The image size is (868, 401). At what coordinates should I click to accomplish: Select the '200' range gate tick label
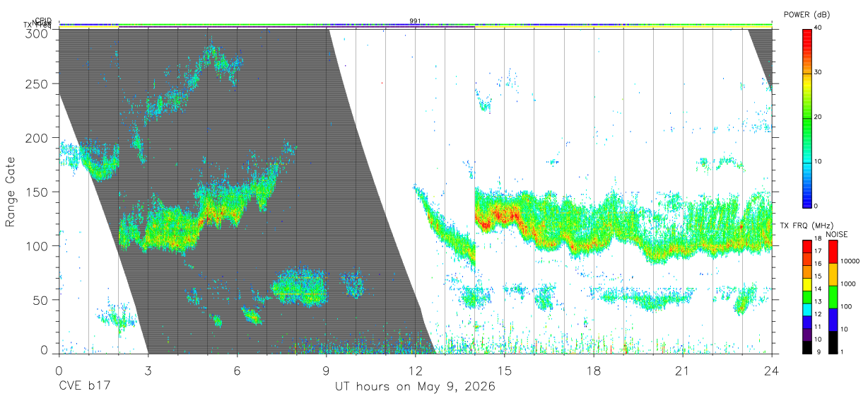pyautogui.click(x=37, y=138)
